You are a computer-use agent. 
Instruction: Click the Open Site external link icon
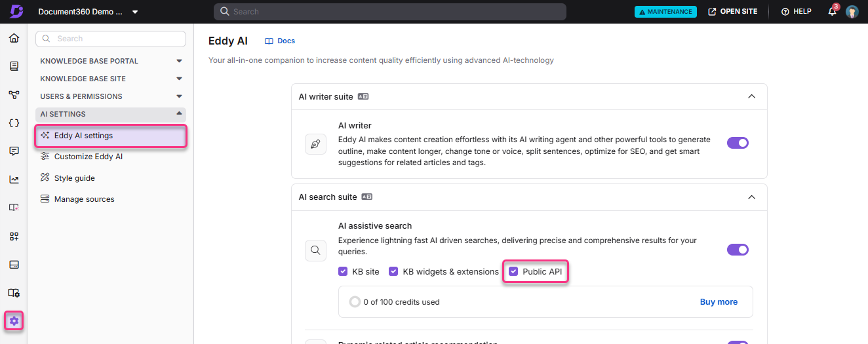[x=712, y=12]
